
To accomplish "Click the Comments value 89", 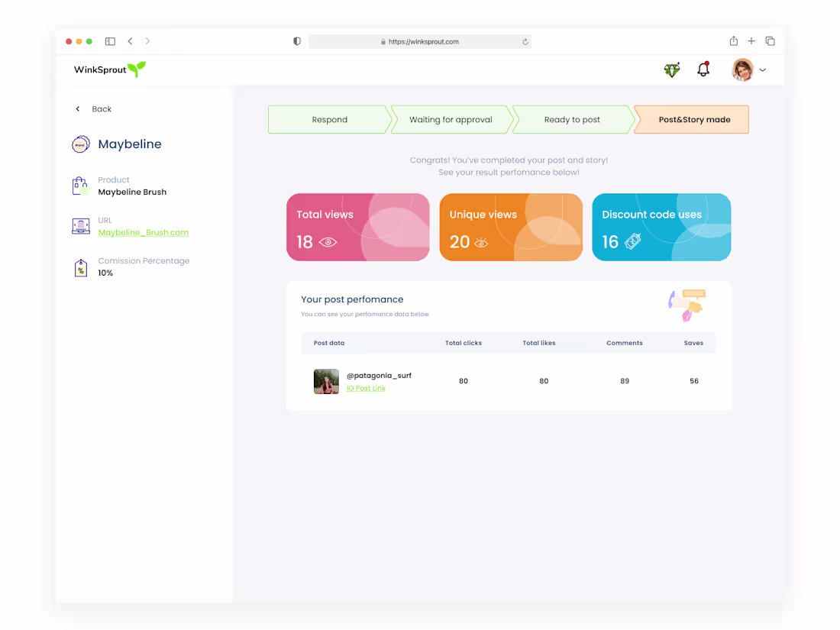I will coord(625,381).
